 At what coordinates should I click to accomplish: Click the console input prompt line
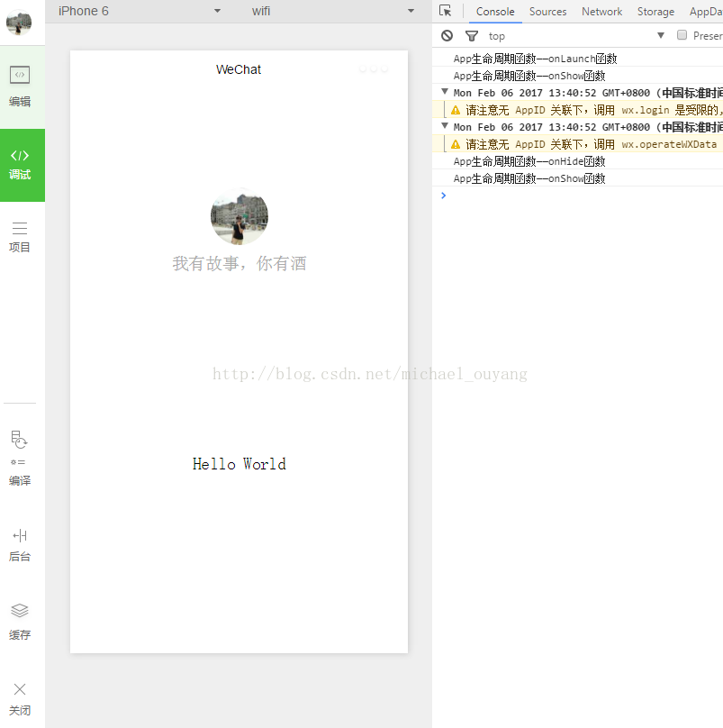click(577, 196)
